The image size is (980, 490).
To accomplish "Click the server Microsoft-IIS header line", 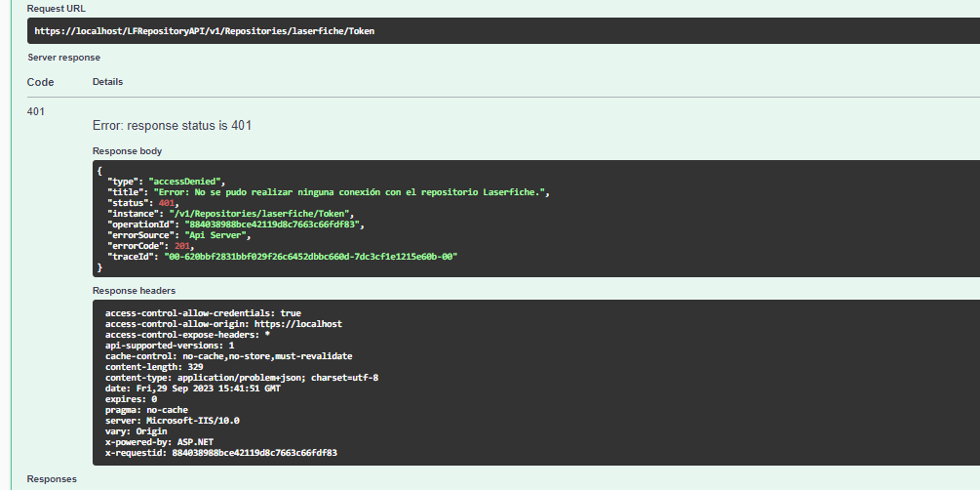I will 173,421.
